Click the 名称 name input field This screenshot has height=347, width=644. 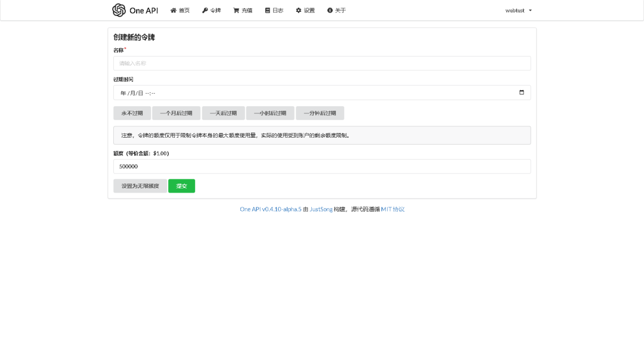[x=322, y=63]
